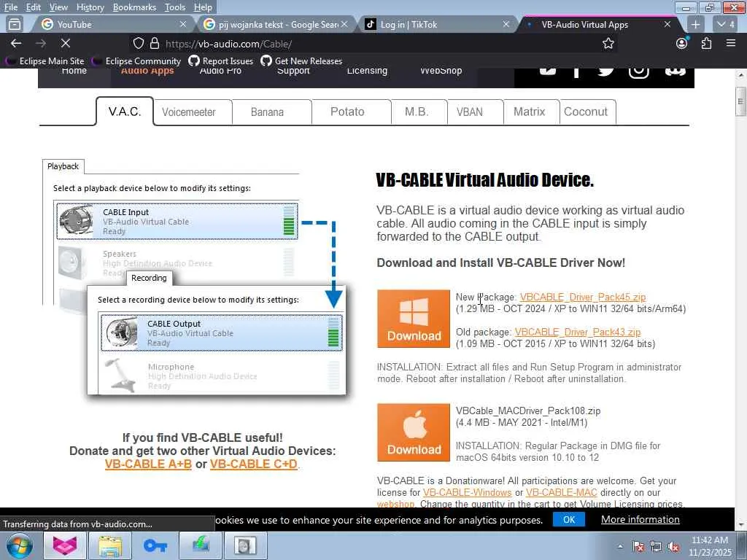Download VBCABLE_Driver_Pack45.zip link
747x560 pixels.
tap(583, 297)
